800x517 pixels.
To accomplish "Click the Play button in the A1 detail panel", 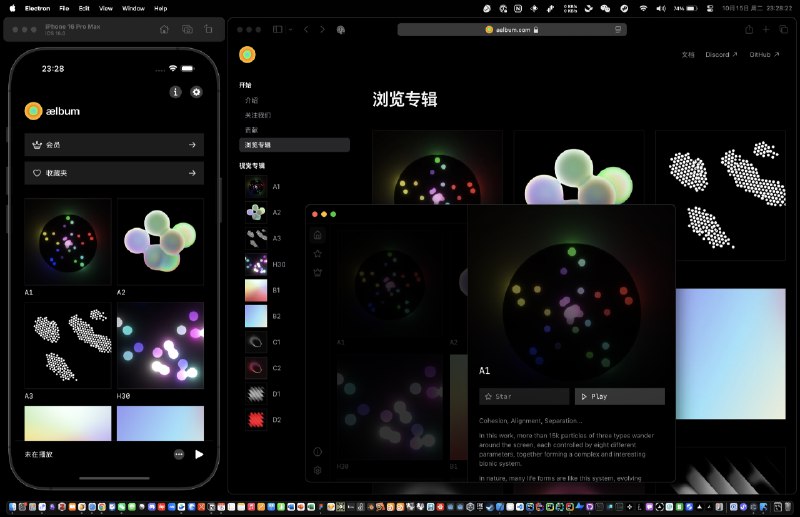I will (620, 397).
